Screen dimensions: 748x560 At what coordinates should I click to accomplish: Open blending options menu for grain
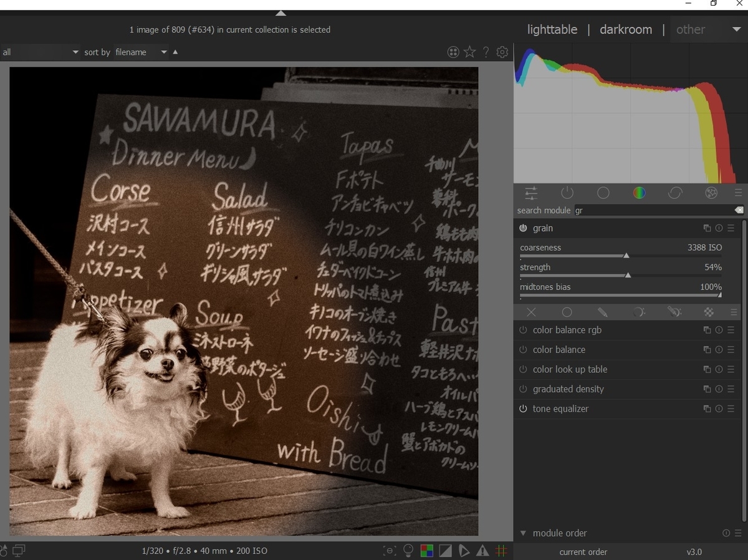(x=734, y=312)
